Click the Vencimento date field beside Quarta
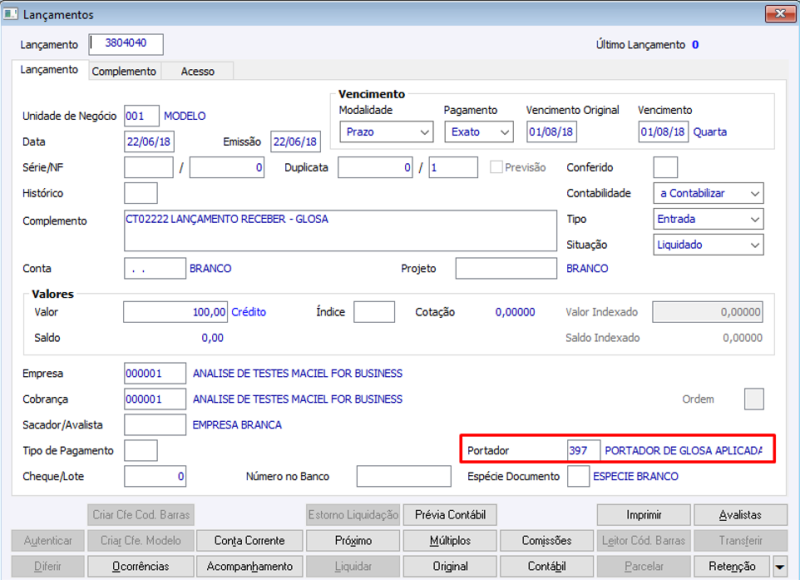 663,132
